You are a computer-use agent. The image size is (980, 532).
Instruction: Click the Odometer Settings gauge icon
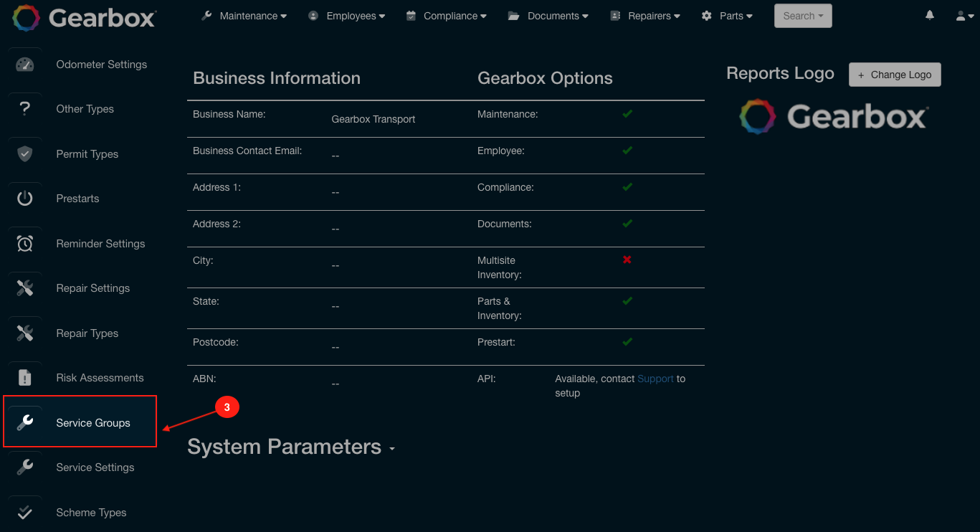(24, 65)
